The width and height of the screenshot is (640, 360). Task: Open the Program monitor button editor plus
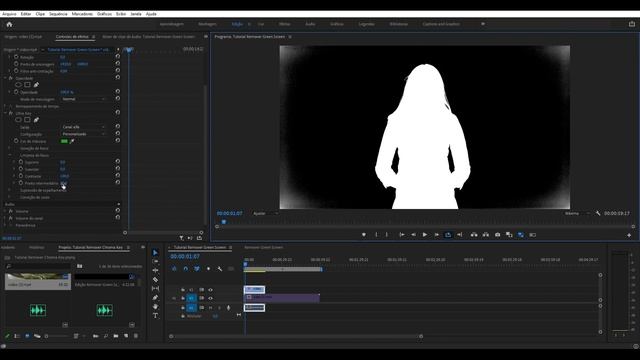pos(629,235)
